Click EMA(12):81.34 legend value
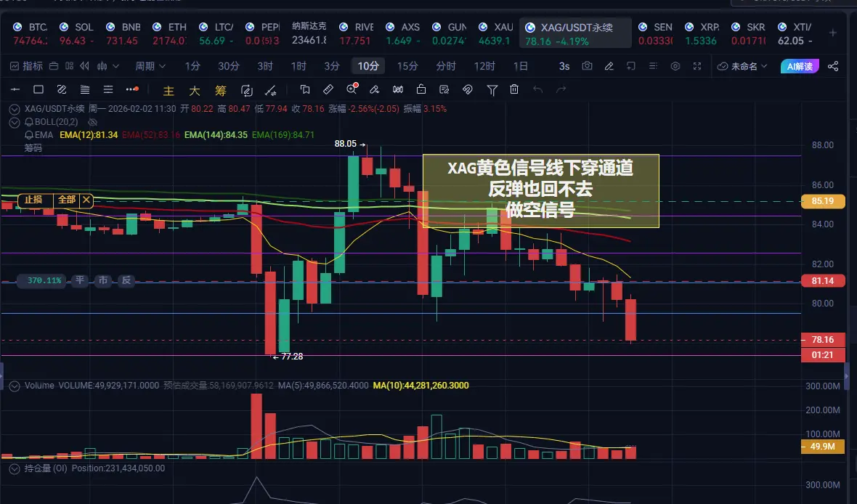857x504 pixels. point(89,135)
